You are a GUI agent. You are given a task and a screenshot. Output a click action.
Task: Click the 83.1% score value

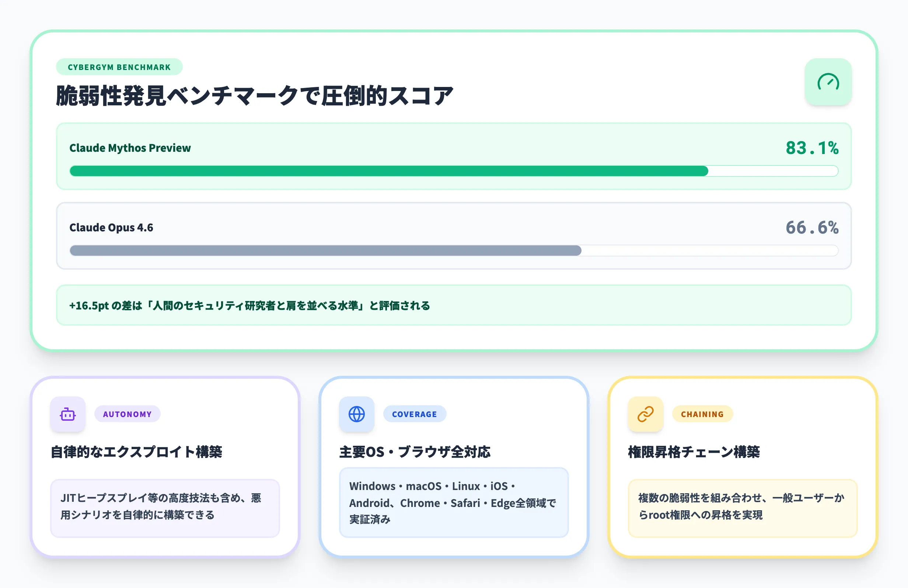(x=812, y=148)
